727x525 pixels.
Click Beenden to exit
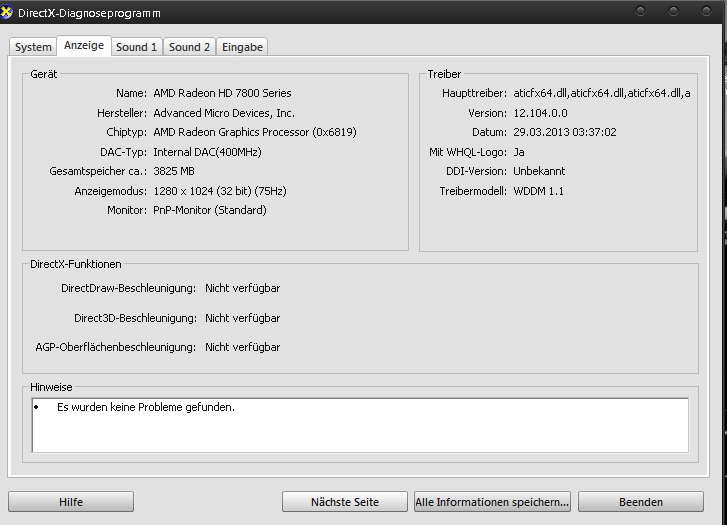click(x=641, y=502)
